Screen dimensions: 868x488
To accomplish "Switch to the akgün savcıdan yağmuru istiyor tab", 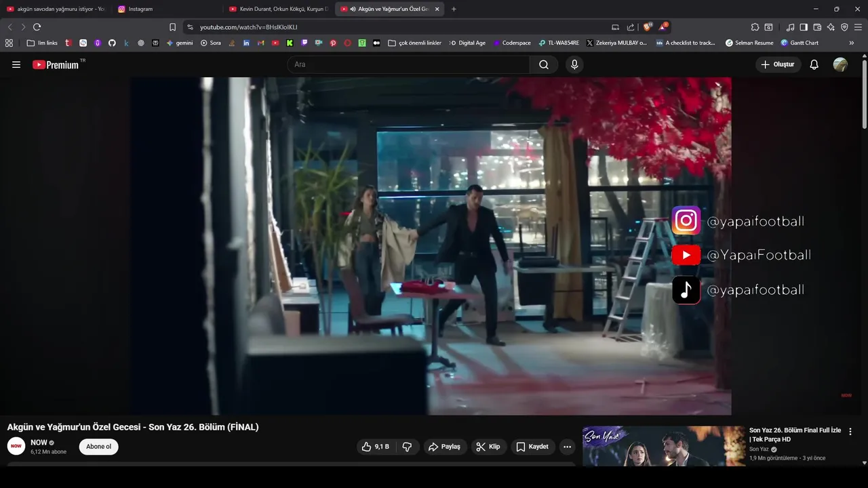I will 56,9.
